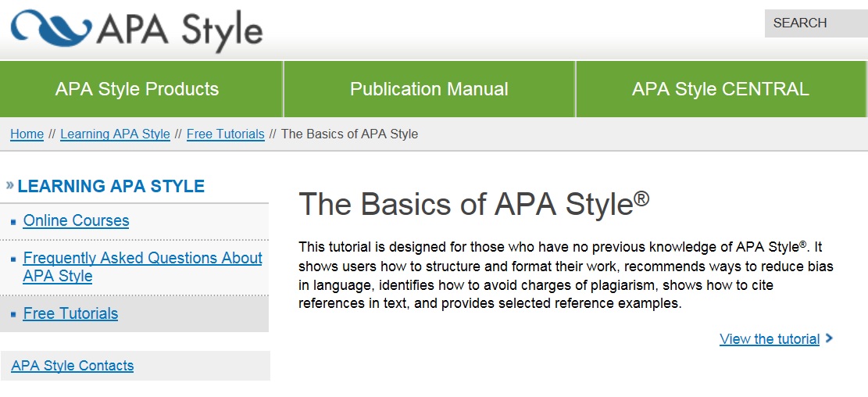Open the APA Style Products menu

(141, 89)
